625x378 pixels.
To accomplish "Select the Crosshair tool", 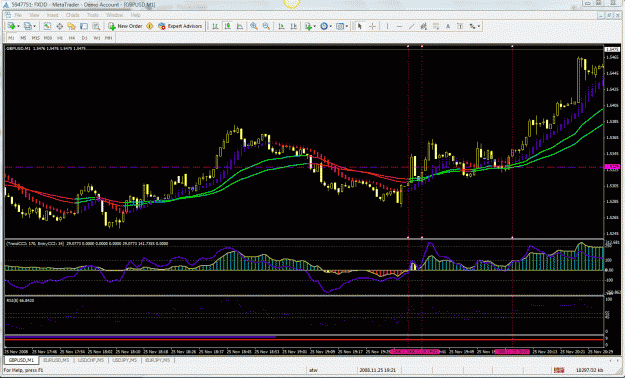I will [372, 26].
